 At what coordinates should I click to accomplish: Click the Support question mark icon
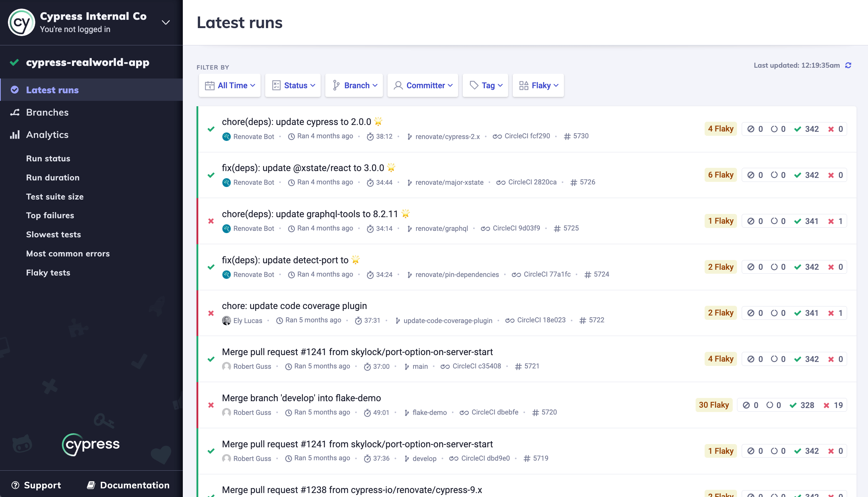pyautogui.click(x=15, y=485)
